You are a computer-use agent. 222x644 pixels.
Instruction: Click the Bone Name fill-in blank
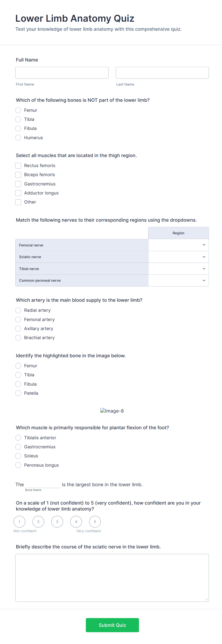click(42, 484)
